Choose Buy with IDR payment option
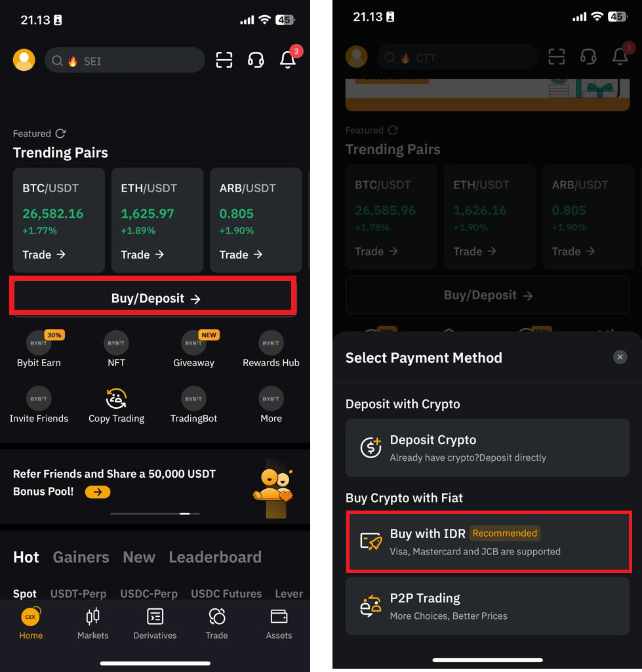The image size is (642, 672). (489, 542)
